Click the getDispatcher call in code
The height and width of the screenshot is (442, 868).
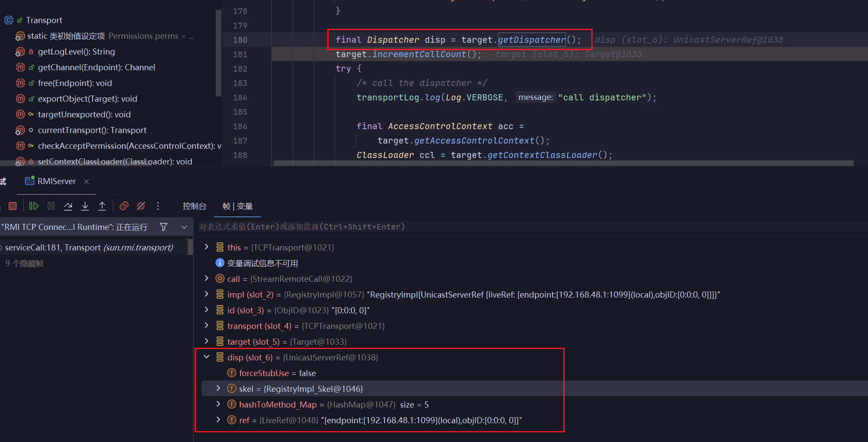pos(532,40)
